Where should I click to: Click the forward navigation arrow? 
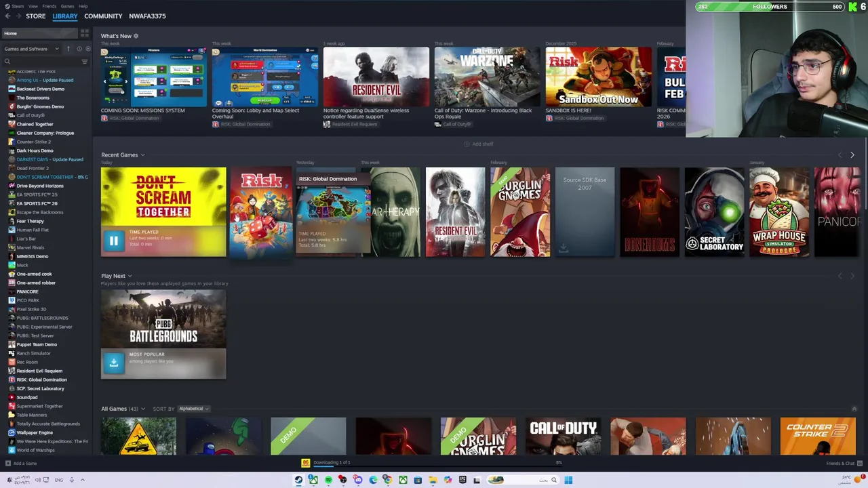click(18, 16)
